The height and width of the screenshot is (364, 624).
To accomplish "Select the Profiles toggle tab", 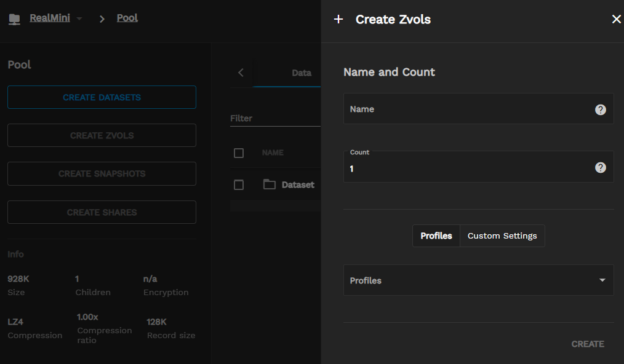I will (x=436, y=236).
